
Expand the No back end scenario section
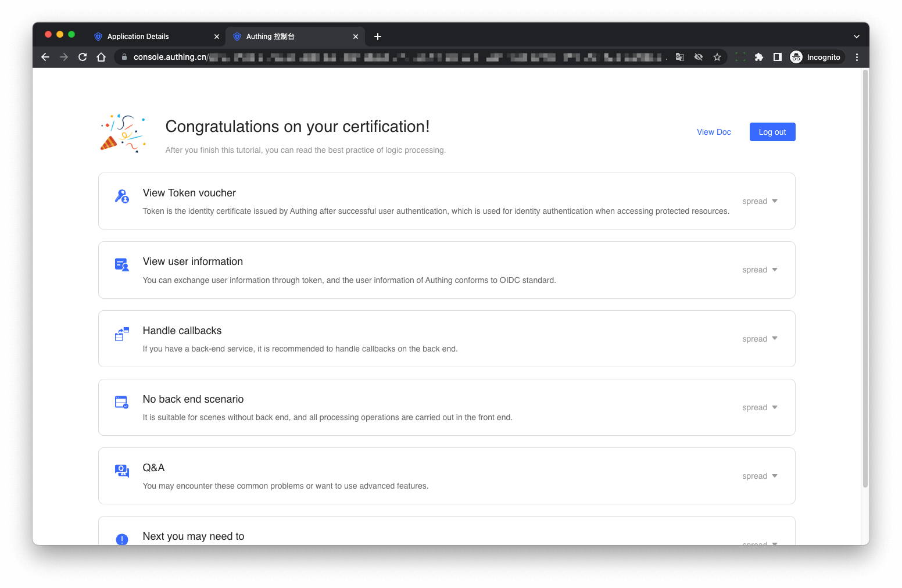(x=760, y=407)
